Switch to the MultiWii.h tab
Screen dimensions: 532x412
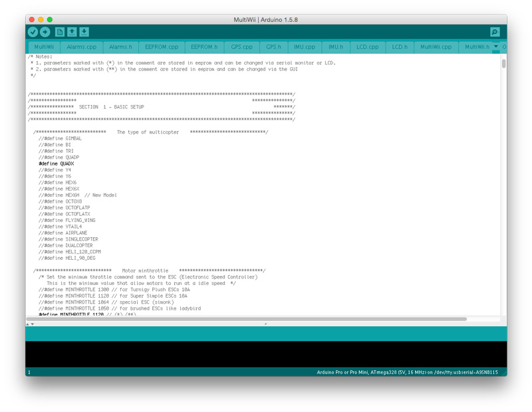[x=477, y=47]
